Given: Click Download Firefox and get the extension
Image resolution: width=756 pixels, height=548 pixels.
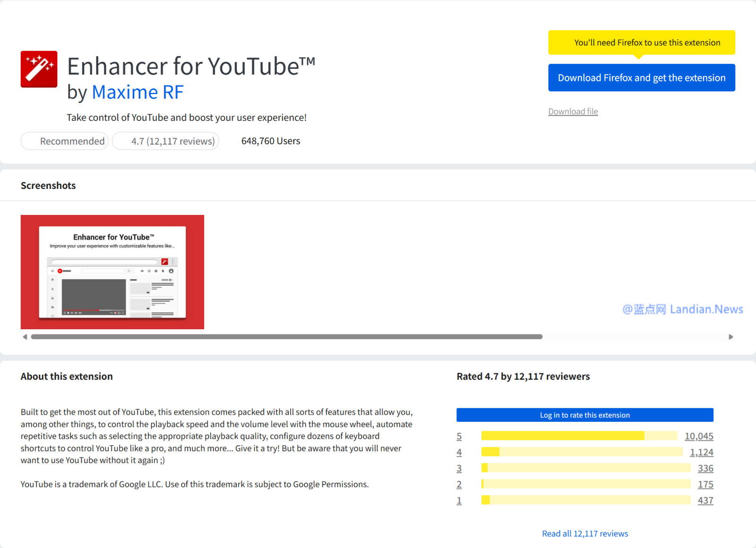Looking at the screenshot, I should point(641,78).
